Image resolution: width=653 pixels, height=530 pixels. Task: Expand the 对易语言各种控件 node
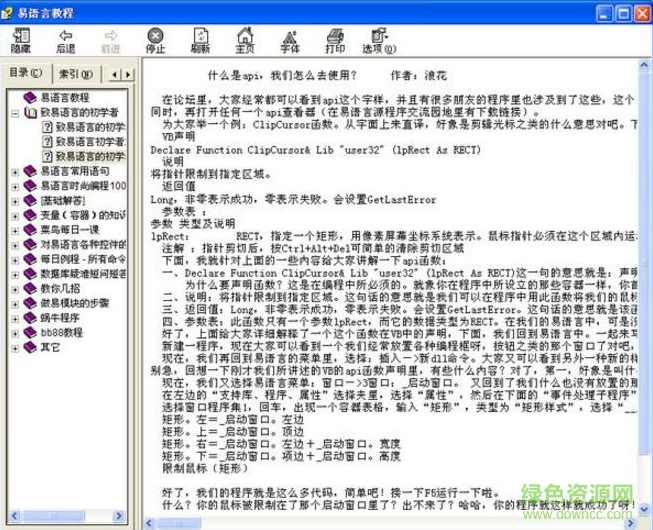pos(15,245)
